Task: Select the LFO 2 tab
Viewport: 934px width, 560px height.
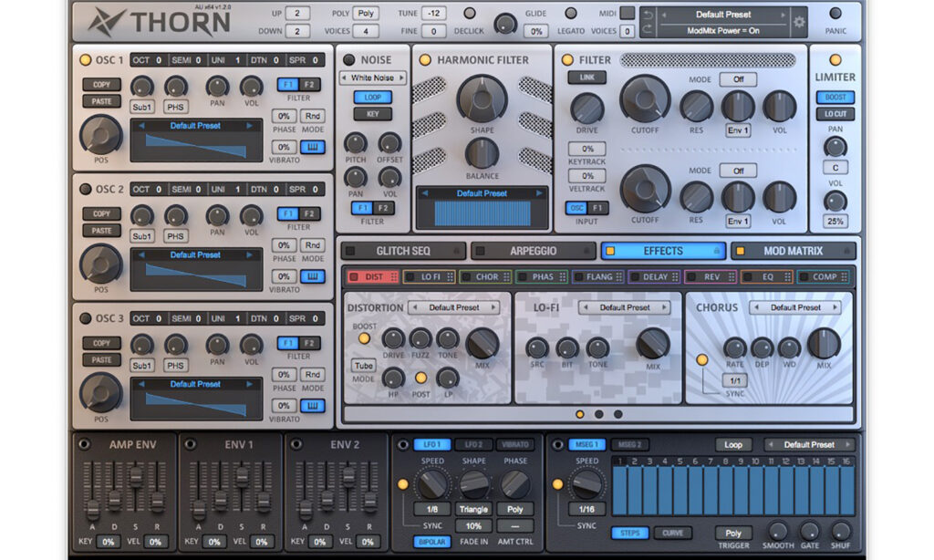Action: [473, 444]
